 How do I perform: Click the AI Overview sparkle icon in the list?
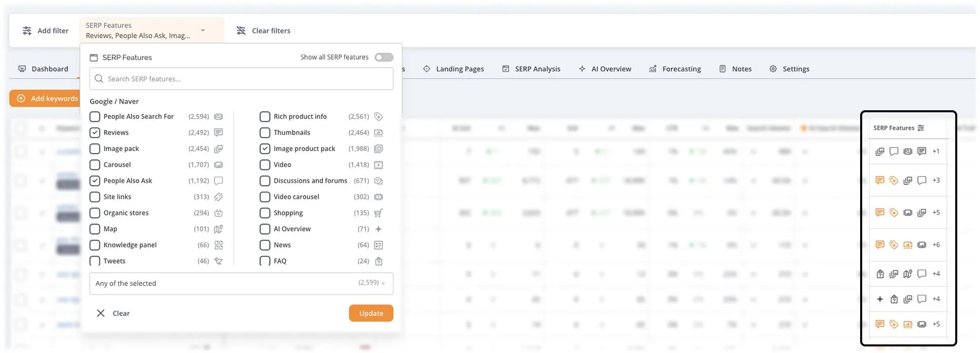click(x=378, y=229)
